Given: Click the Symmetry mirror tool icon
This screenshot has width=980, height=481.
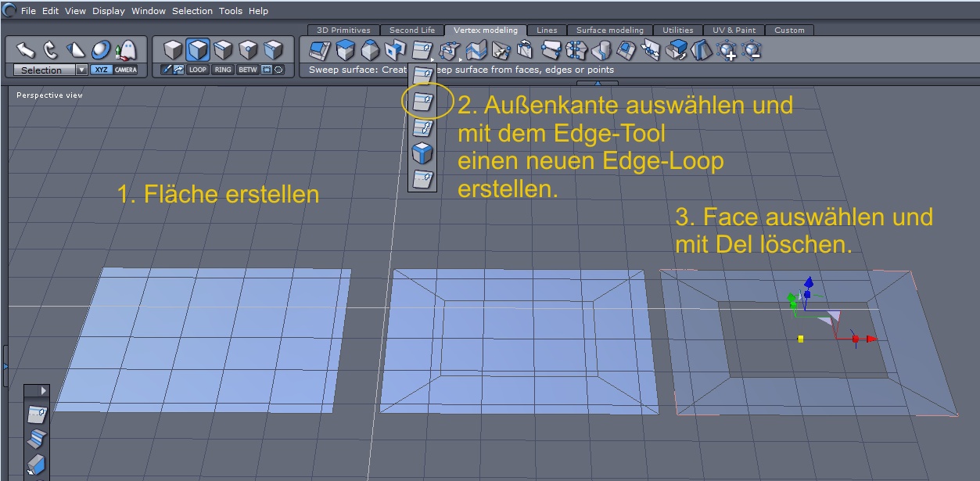Looking at the screenshot, I should [x=702, y=51].
